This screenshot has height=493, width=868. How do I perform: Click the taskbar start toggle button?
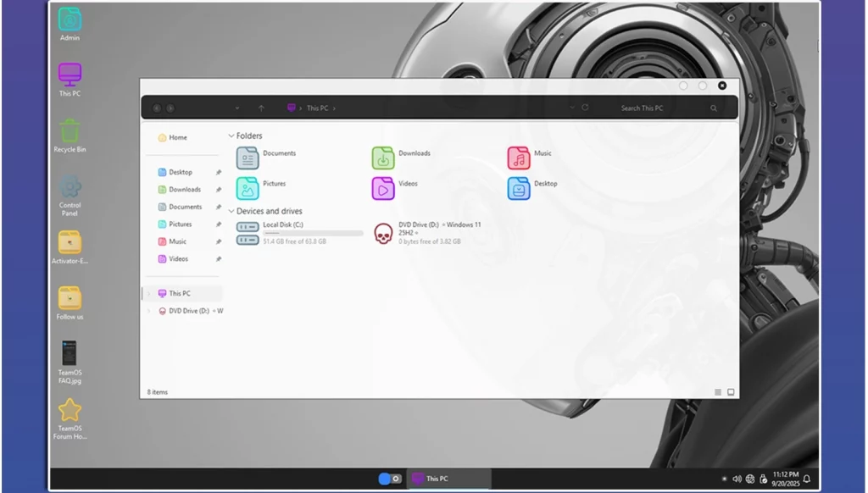coord(390,479)
